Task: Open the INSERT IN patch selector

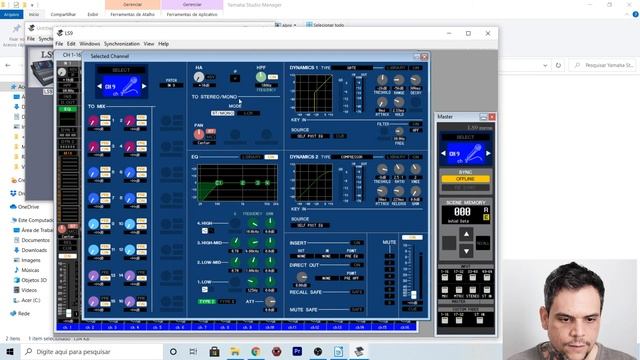Action: click(x=327, y=256)
